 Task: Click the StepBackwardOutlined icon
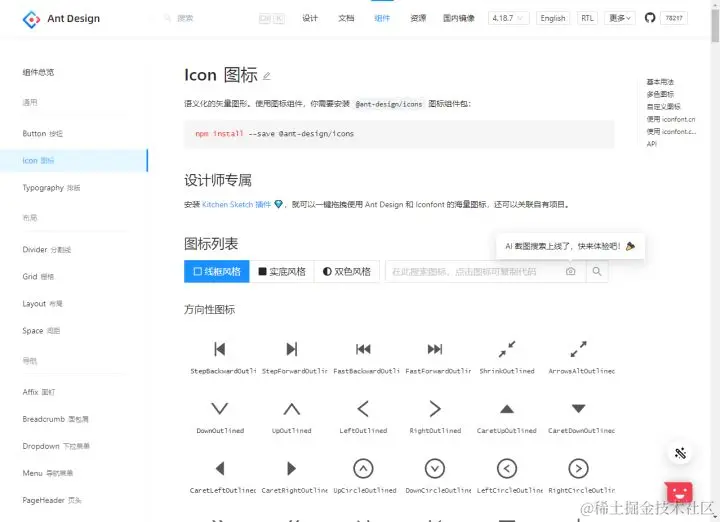[x=219, y=349]
